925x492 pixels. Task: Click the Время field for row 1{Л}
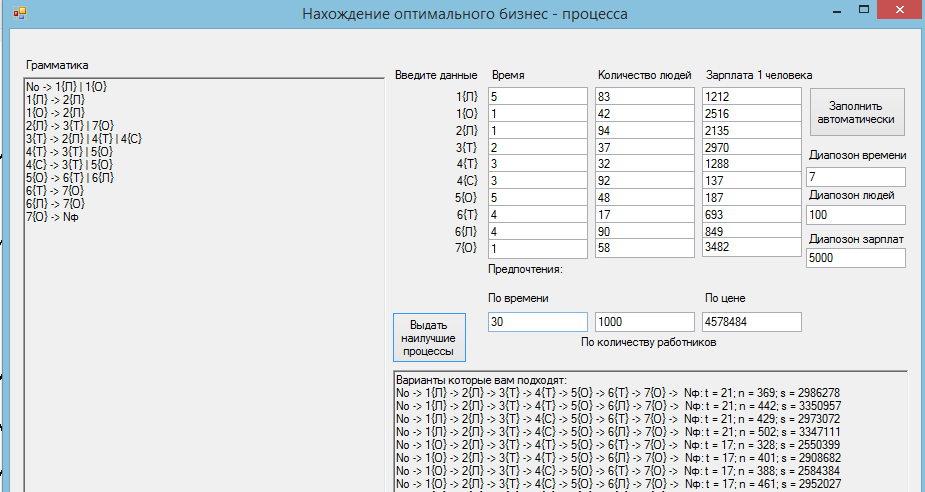[537, 97]
